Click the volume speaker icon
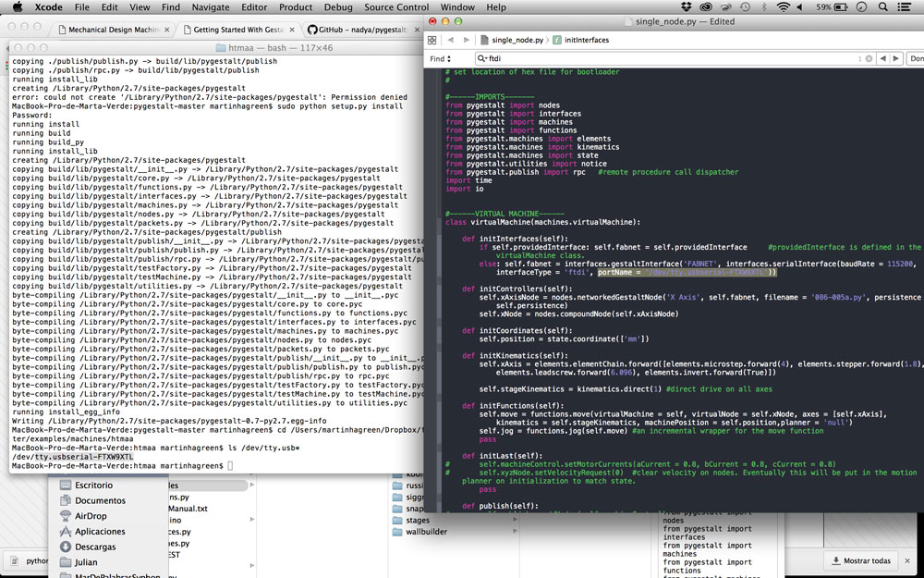This screenshot has height=578, width=924. (x=800, y=7)
